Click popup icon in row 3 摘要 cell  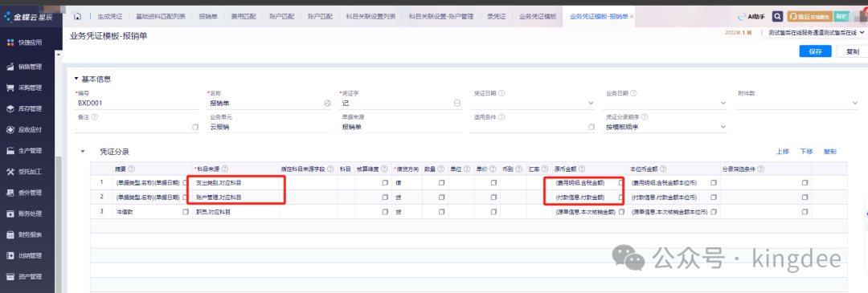click(x=186, y=212)
